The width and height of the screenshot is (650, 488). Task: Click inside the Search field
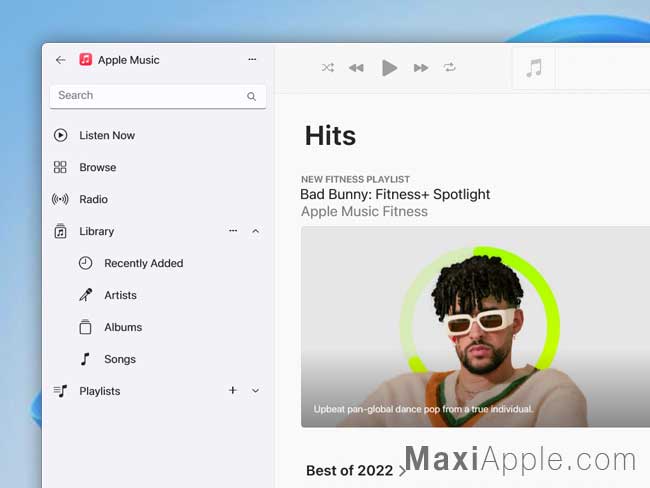coord(158,96)
